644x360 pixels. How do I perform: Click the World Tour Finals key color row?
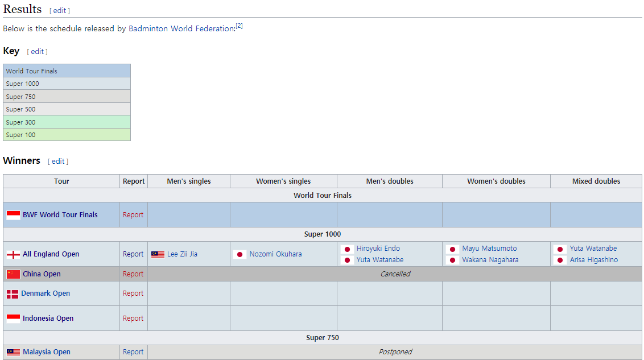point(67,71)
